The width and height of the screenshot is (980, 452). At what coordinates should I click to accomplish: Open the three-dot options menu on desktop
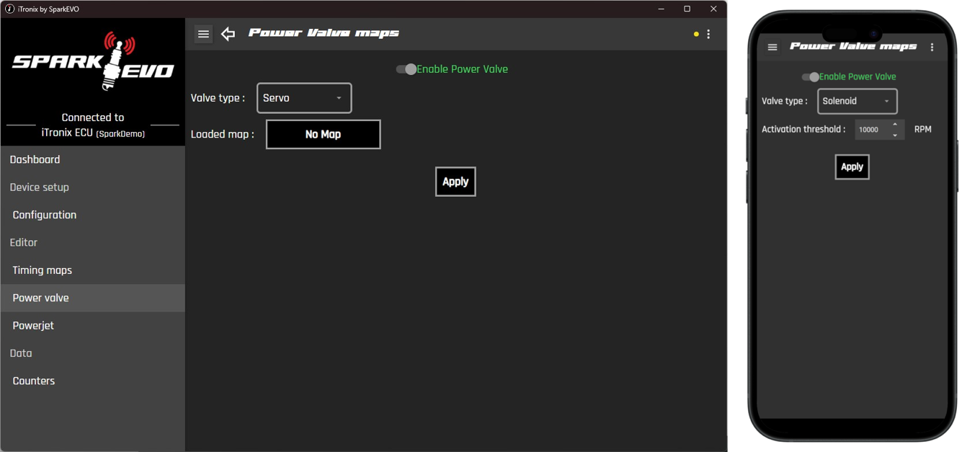[x=708, y=34]
